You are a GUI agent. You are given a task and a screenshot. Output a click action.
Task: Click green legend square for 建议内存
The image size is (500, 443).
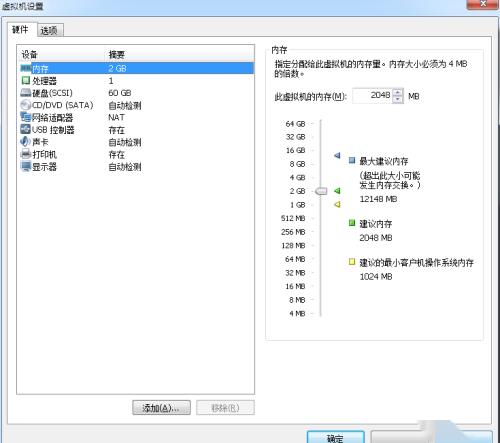(352, 223)
